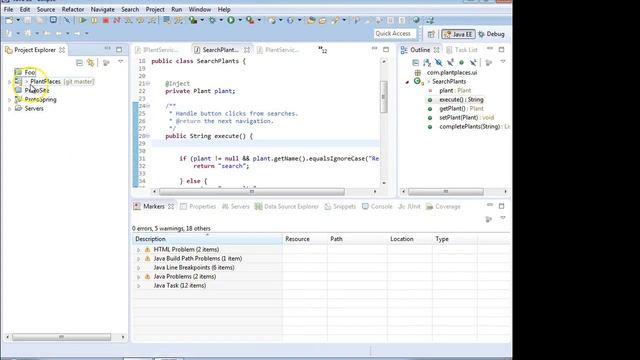Toggle Hide Local Types in Outline

(x=473, y=62)
